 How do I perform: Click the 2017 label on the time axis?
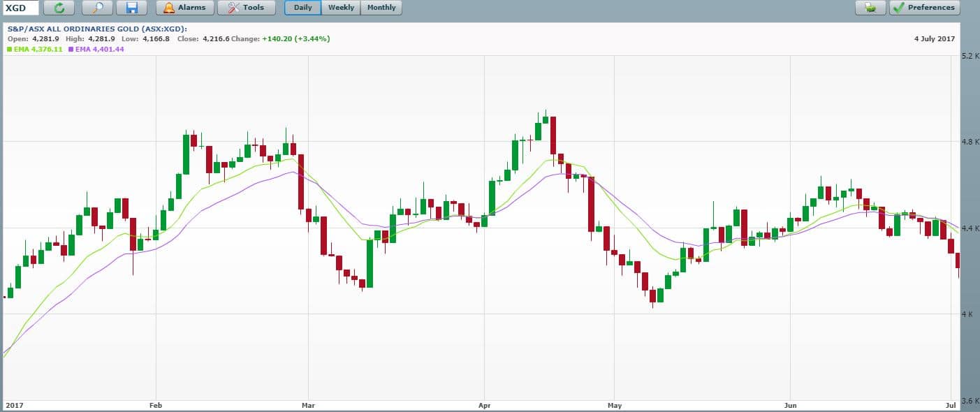click(14, 405)
